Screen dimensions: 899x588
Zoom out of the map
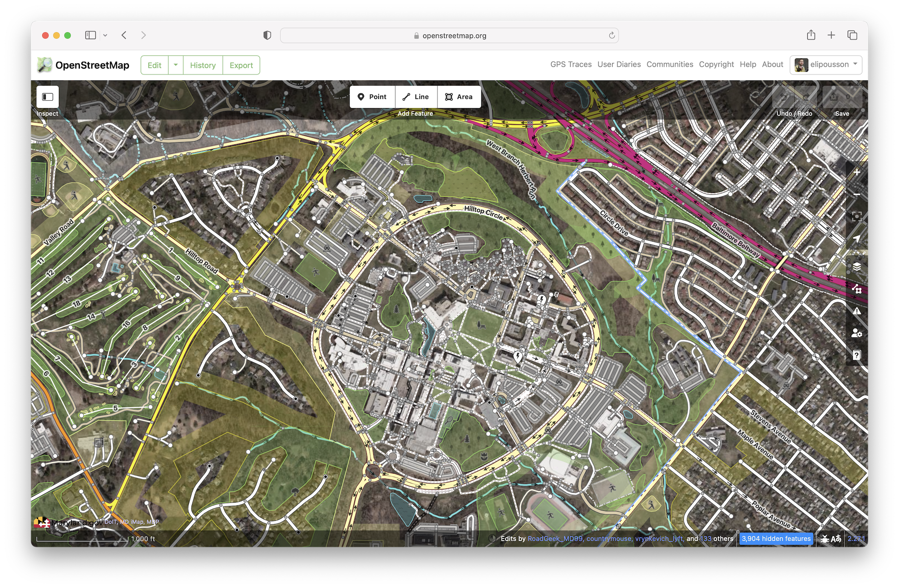(x=857, y=194)
